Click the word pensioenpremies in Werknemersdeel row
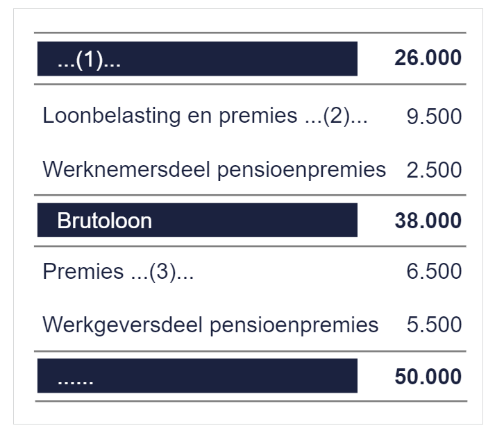The height and width of the screenshot is (437, 504). [x=301, y=170]
